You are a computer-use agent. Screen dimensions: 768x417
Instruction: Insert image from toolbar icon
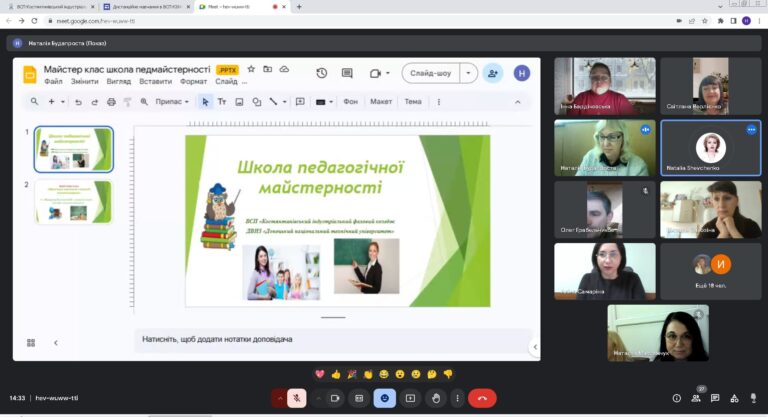tap(239, 102)
